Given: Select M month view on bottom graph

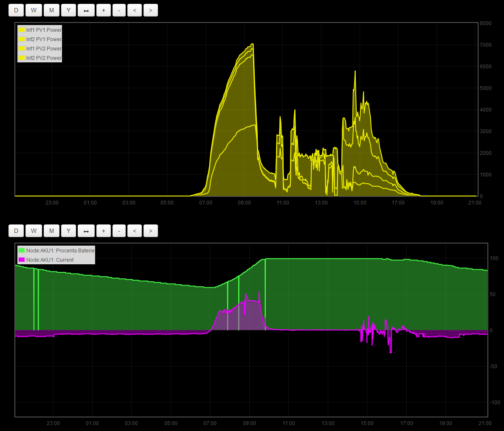Looking at the screenshot, I should (51, 231).
